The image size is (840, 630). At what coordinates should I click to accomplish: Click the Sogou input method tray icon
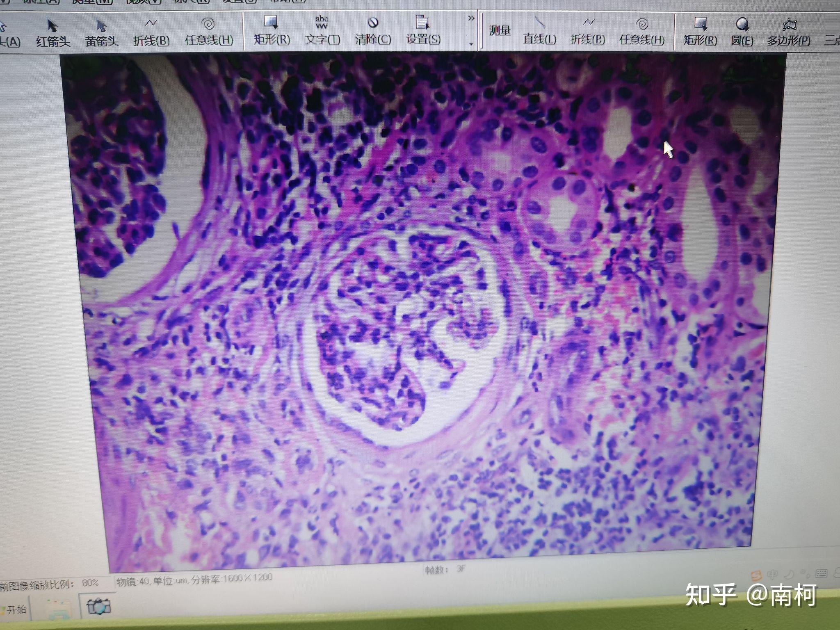point(756,575)
